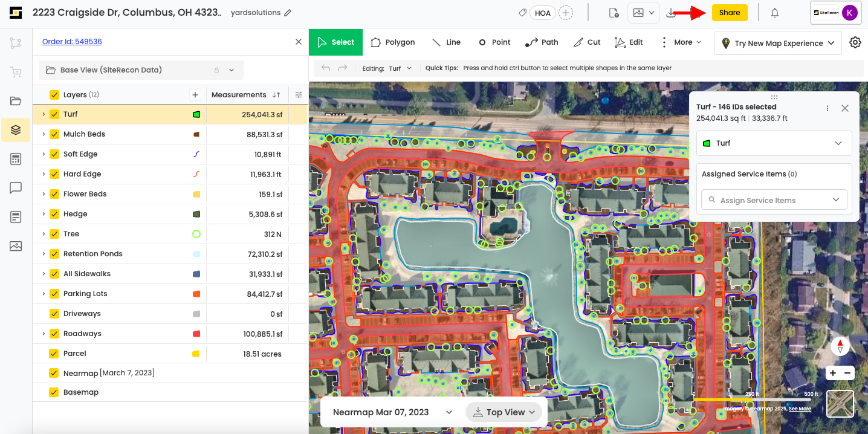Uncheck the Mulch Beds layer checkbox
The image size is (868, 434).
(x=54, y=134)
